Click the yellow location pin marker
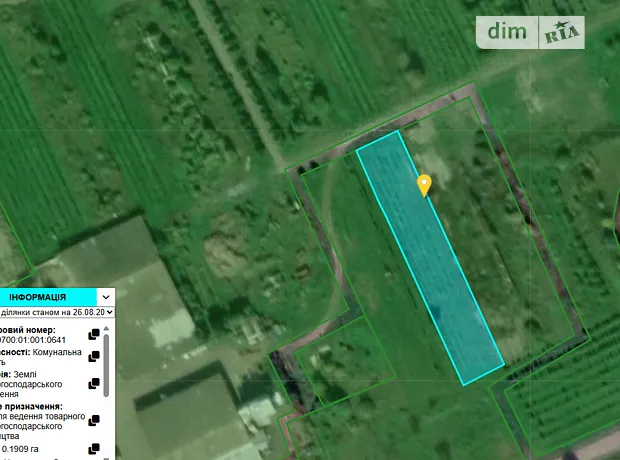Screen dimensions: 620x460 tap(424, 184)
